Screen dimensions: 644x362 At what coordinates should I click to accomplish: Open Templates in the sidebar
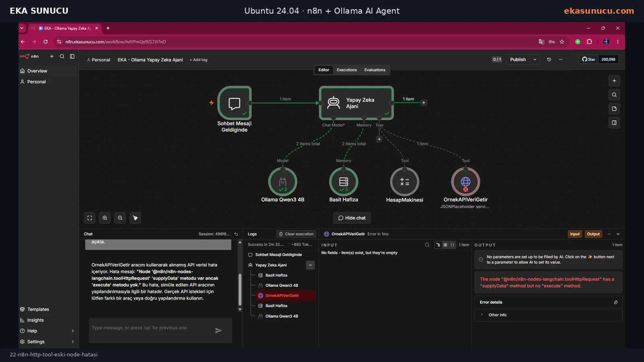click(x=47, y=309)
